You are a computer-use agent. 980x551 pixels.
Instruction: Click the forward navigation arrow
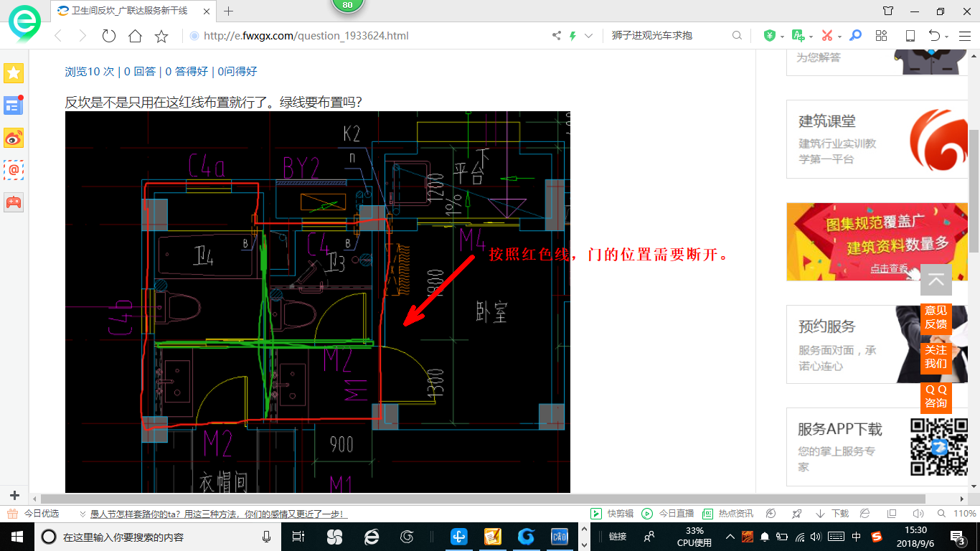click(x=83, y=36)
